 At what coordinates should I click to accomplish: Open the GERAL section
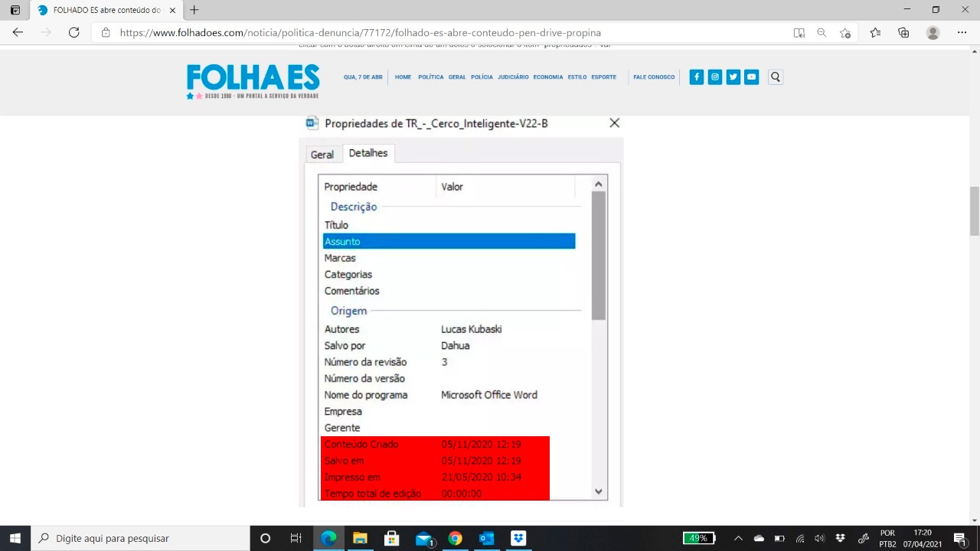click(x=457, y=77)
